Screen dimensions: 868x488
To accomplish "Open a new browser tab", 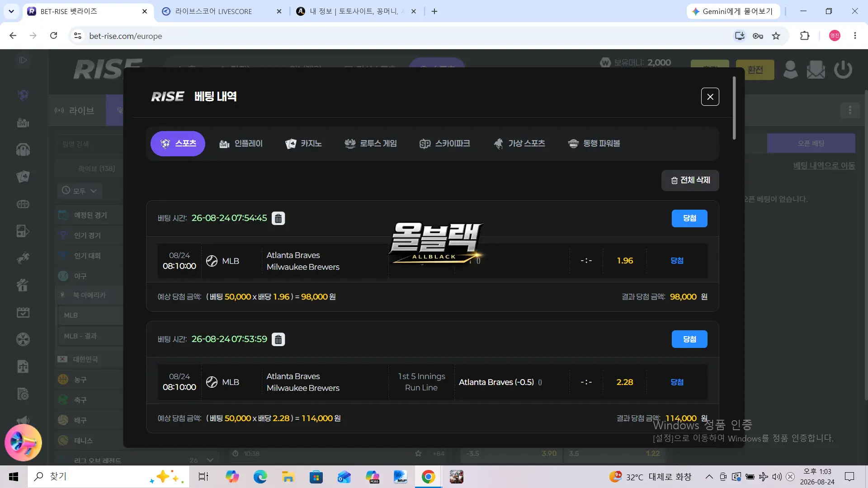I will click(x=434, y=11).
